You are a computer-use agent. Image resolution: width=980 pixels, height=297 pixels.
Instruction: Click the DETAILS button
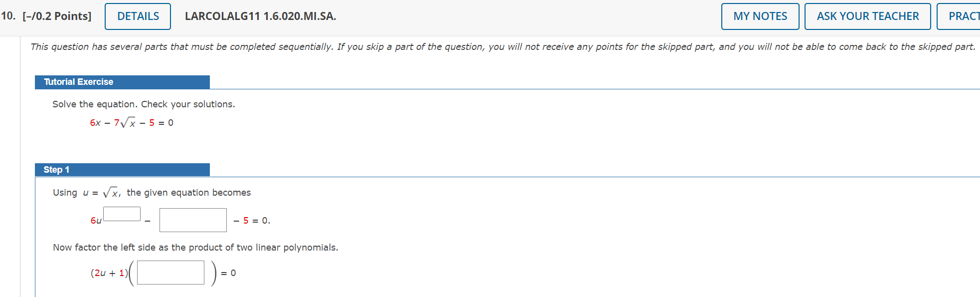point(137,16)
